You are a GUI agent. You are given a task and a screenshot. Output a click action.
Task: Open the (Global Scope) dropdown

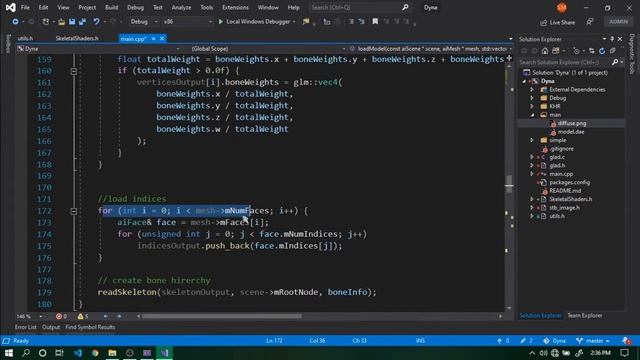click(267, 49)
